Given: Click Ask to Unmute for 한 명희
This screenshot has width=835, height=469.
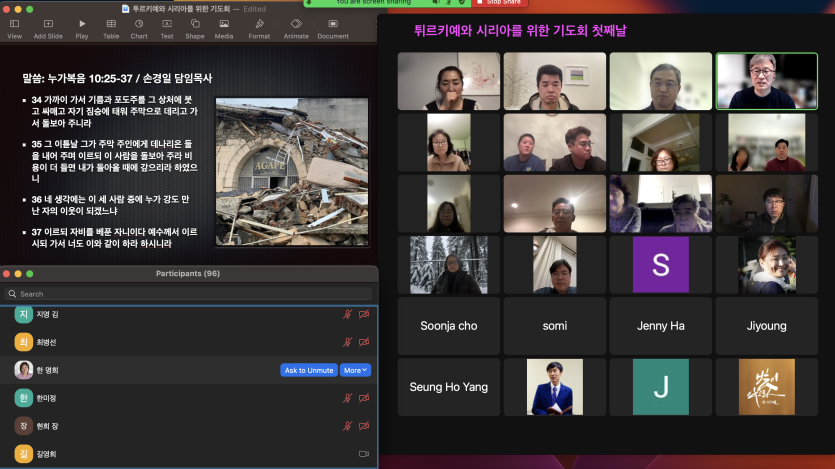Looking at the screenshot, I should click(x=309, y=370).
